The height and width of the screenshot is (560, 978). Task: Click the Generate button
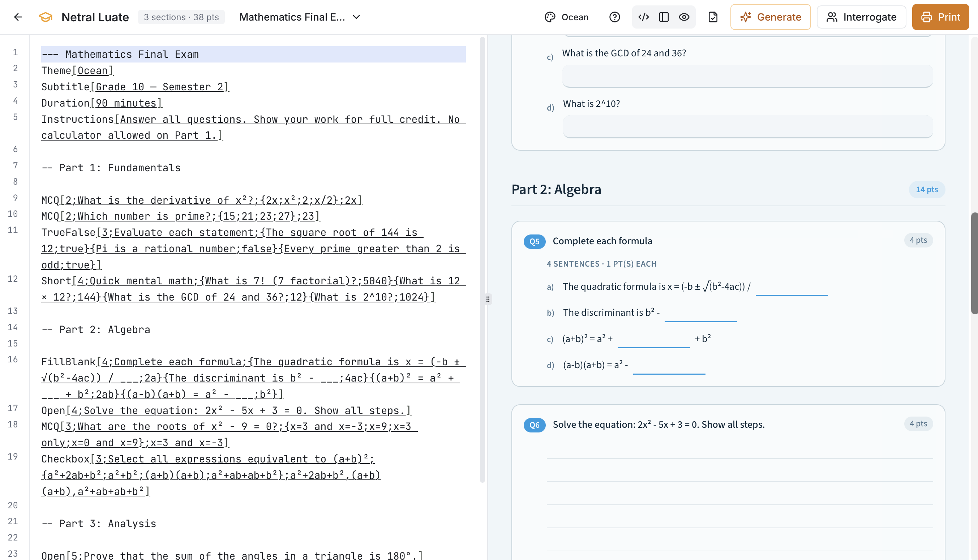click(x=770, y=17)
